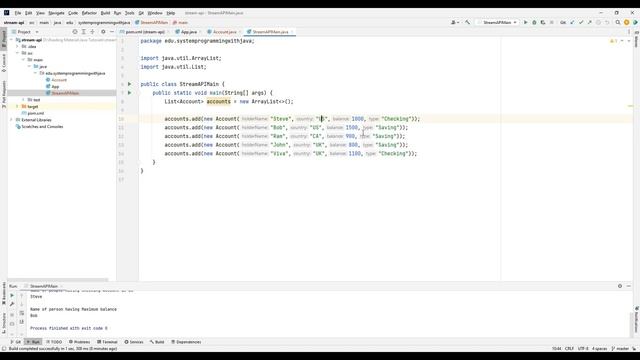Image resolution: width=640 pixels, height=360 pixels.
Task: Open the Problems tool window
Action: coord(79,342)
